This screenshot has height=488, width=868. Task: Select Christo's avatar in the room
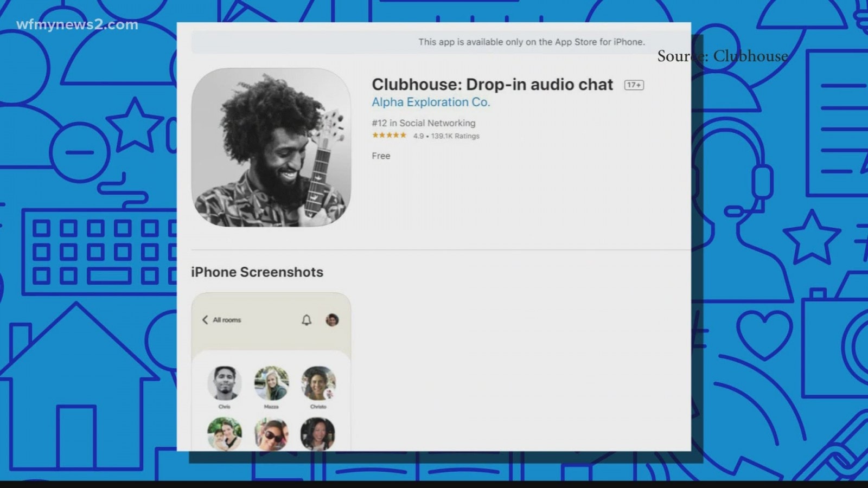pos(318,383)
